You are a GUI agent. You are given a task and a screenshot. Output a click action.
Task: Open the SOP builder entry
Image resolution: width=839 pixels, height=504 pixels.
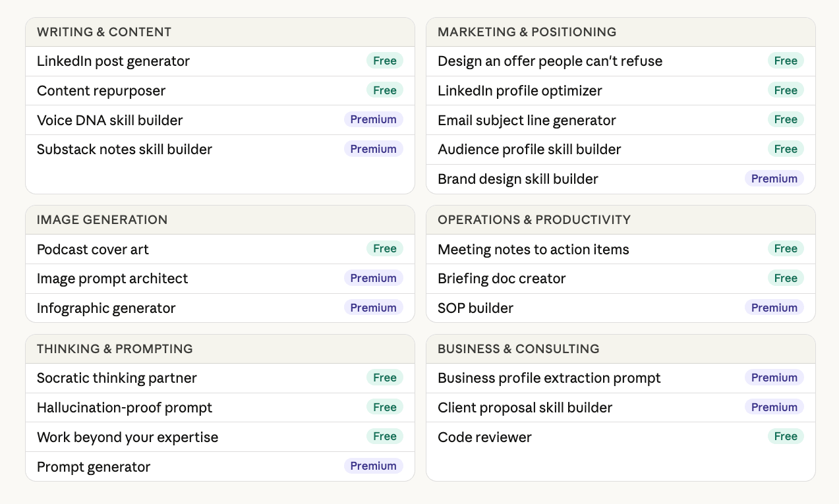pos(621,308)
